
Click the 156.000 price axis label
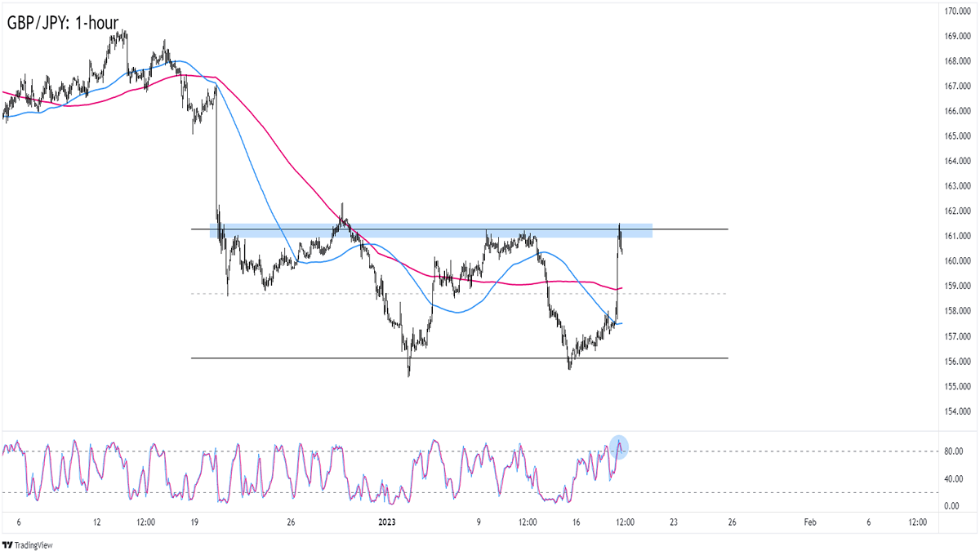point(956,361)
